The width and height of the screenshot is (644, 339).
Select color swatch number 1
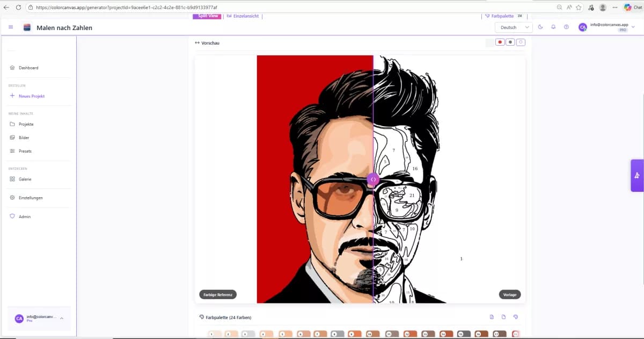[214, 334]
